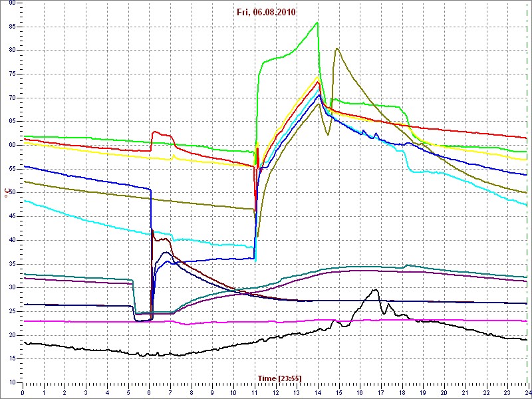
Task: Click the 55 value on temperature axis
Action: tap(12, 169)
